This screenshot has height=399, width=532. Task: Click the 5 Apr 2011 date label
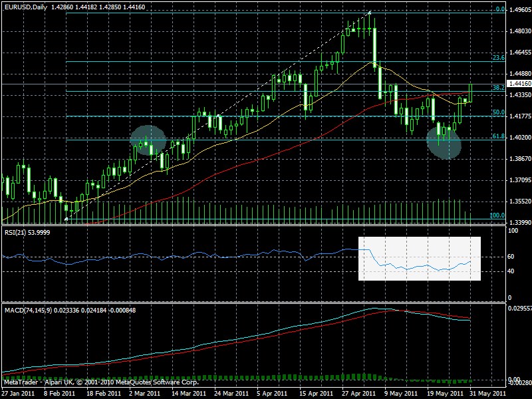pos(272,394)
